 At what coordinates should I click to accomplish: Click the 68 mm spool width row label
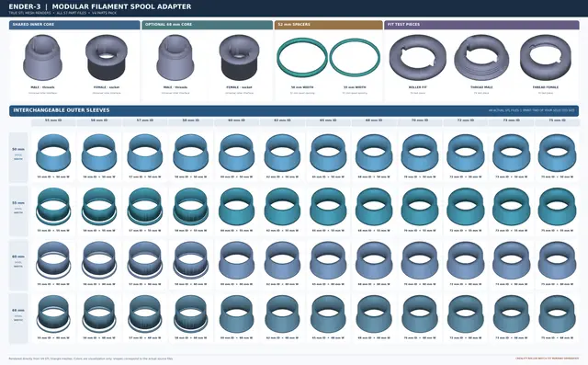pyautogui.click(x=18, y=318)
